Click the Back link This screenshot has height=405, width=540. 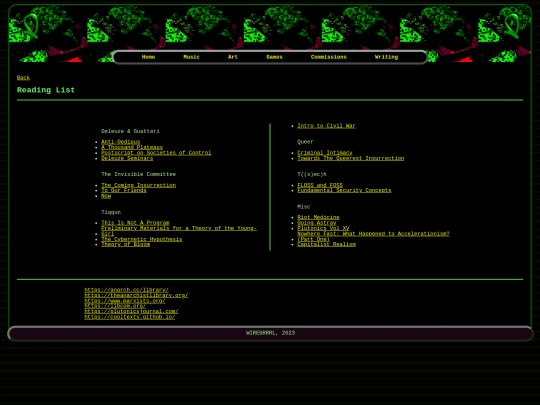23,78
